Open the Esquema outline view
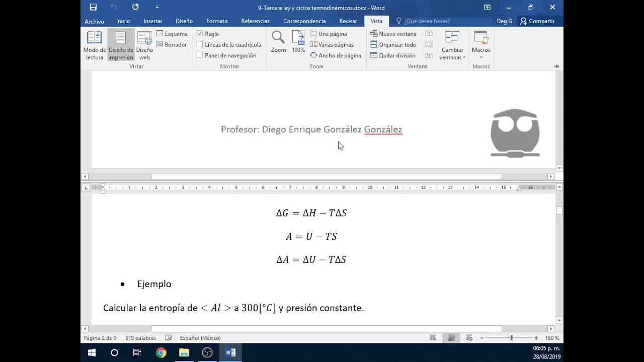Image resolution: width=644 pixels, height=362 pixels. (172, 34)
